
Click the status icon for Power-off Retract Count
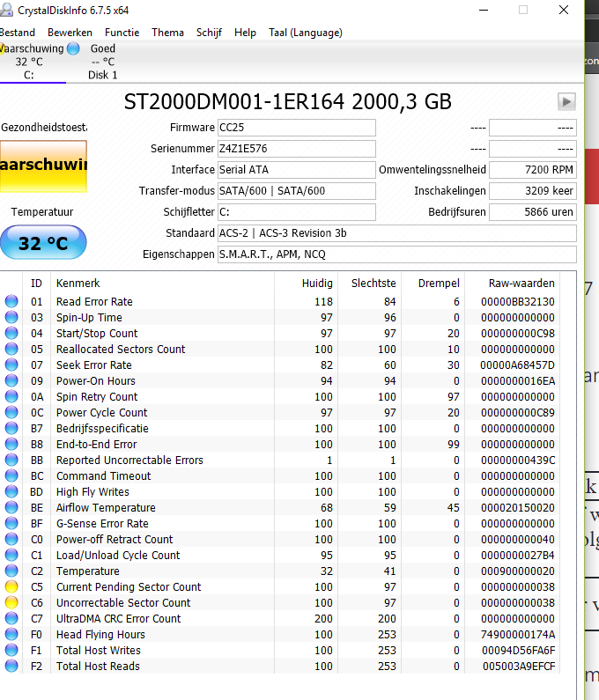11,539
